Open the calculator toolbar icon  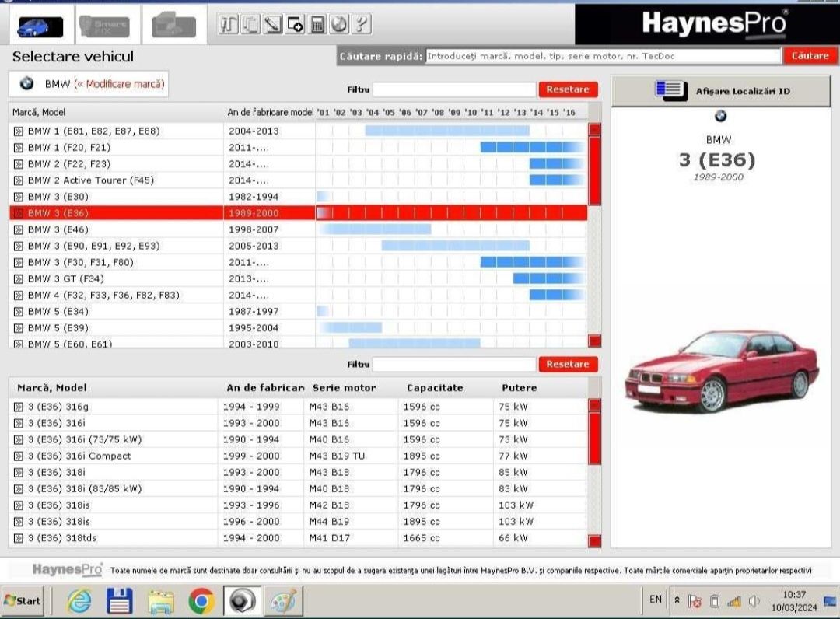click(317, 25)
